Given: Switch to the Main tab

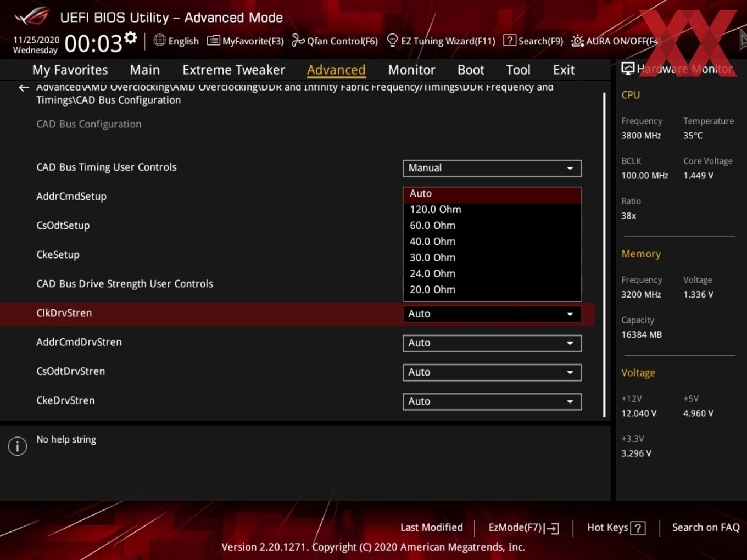Looking at the screenshot, I should pos(145,70).
